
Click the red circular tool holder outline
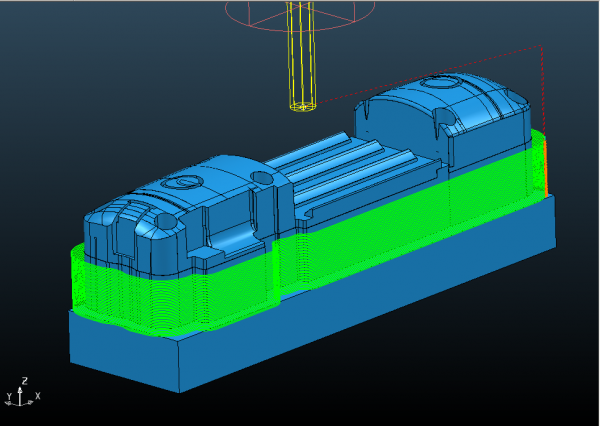(300, 15)
